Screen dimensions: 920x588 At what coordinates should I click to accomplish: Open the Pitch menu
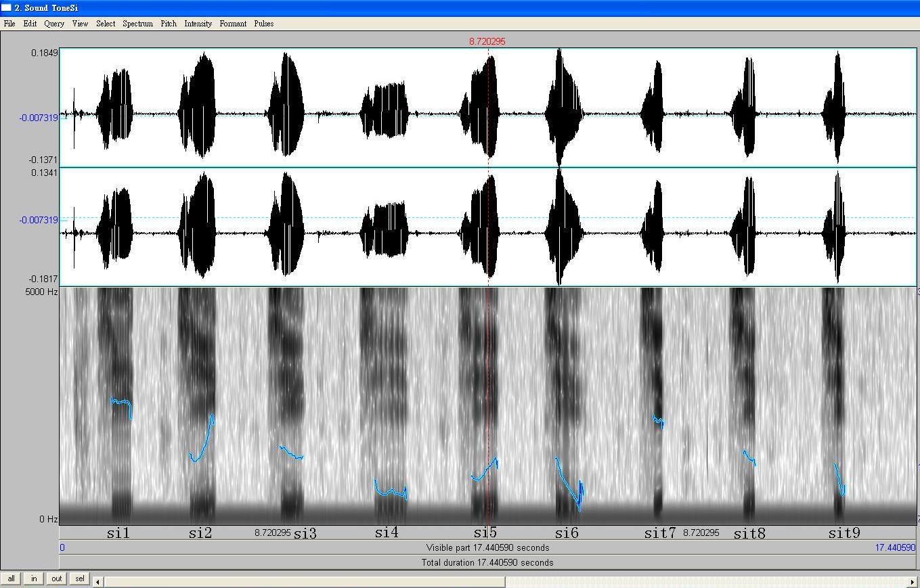pyautogui.click(x=169, y=23)
